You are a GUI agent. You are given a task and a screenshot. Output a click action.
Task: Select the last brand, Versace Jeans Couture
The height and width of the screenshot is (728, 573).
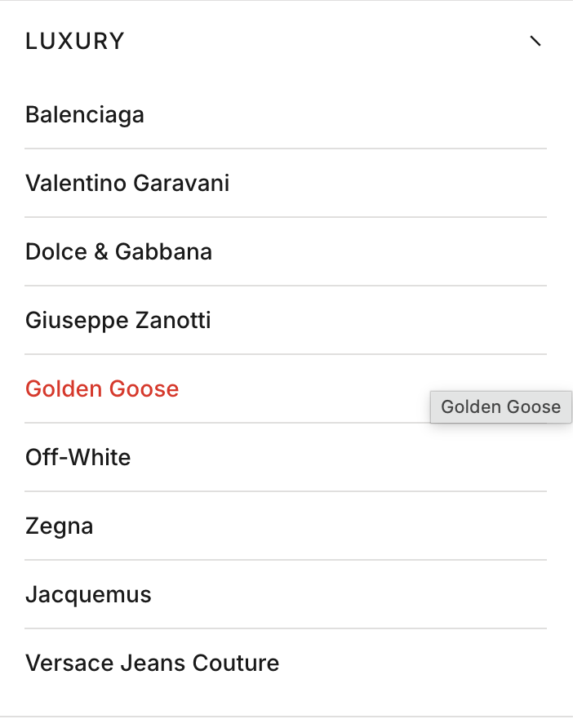152,663
